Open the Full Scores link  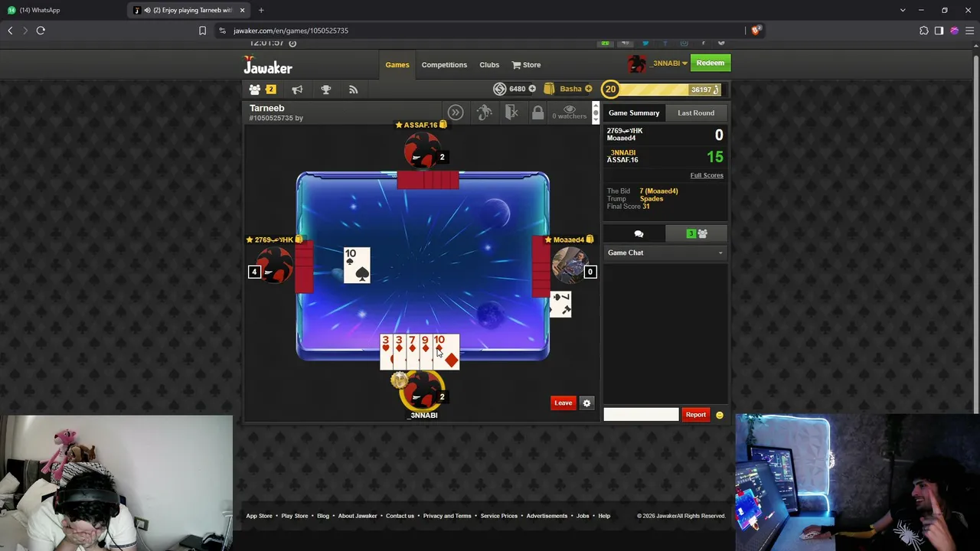pyautogui.click(x=707, y=175)
